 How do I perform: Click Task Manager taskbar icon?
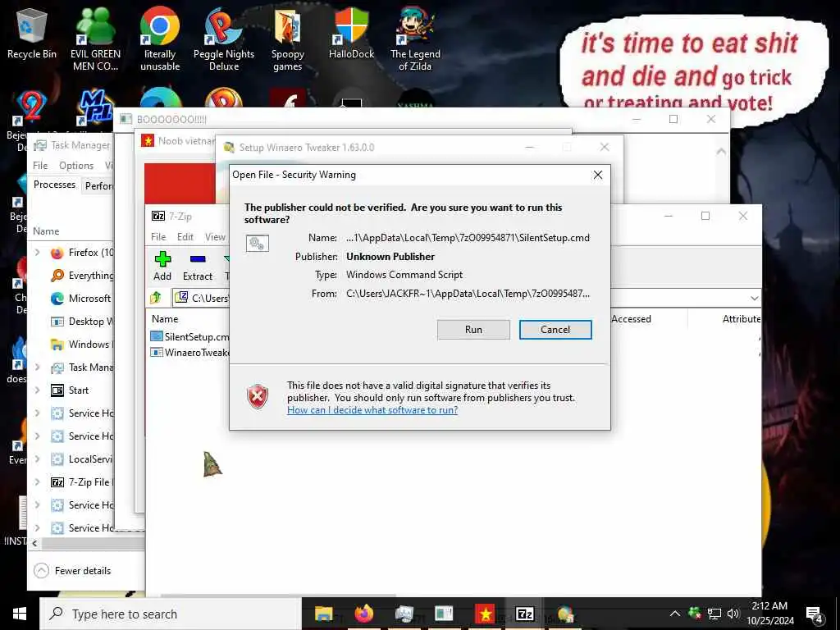404,614
